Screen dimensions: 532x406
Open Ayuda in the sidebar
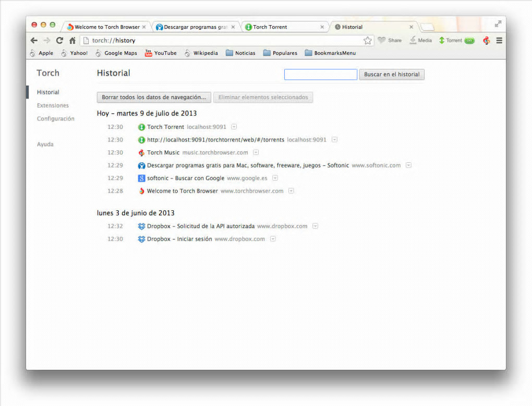(x=45, y=144)
